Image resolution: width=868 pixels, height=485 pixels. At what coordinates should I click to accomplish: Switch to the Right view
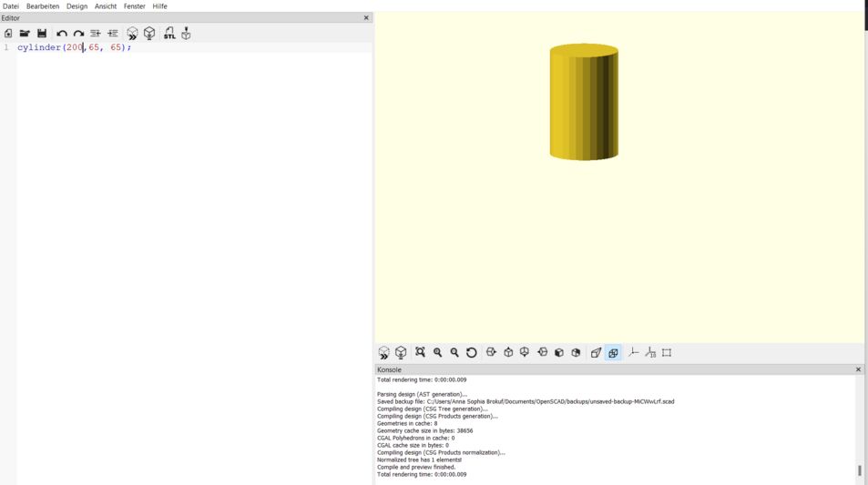click(x=491, y=352)
